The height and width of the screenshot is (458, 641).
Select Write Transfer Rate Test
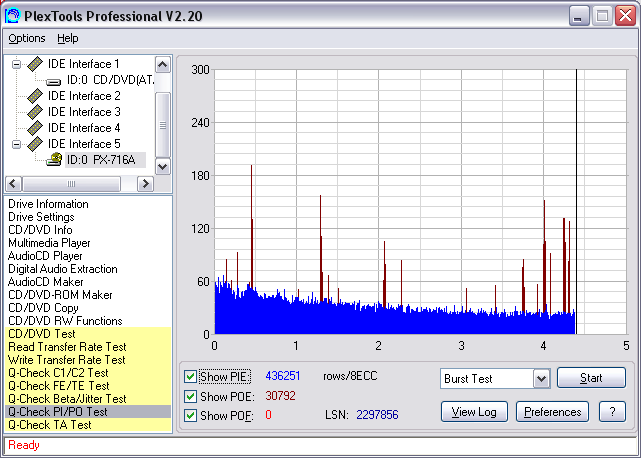click(x=88, y=360)
